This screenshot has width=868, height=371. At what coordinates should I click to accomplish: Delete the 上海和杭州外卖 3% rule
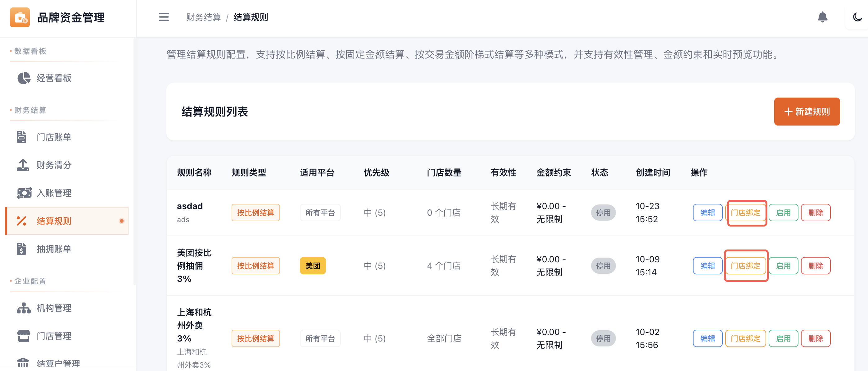pyautogui.click(x=816, y=339)
